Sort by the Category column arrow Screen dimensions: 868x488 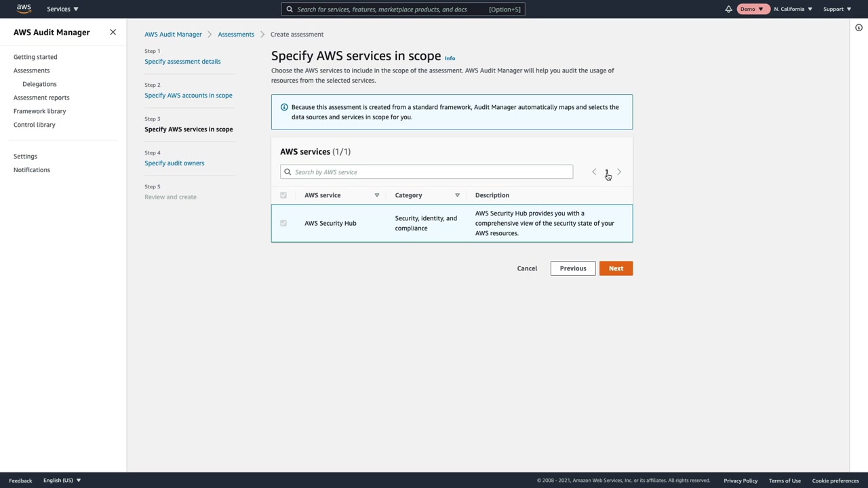pyautogui.click(x=457, y=195)
